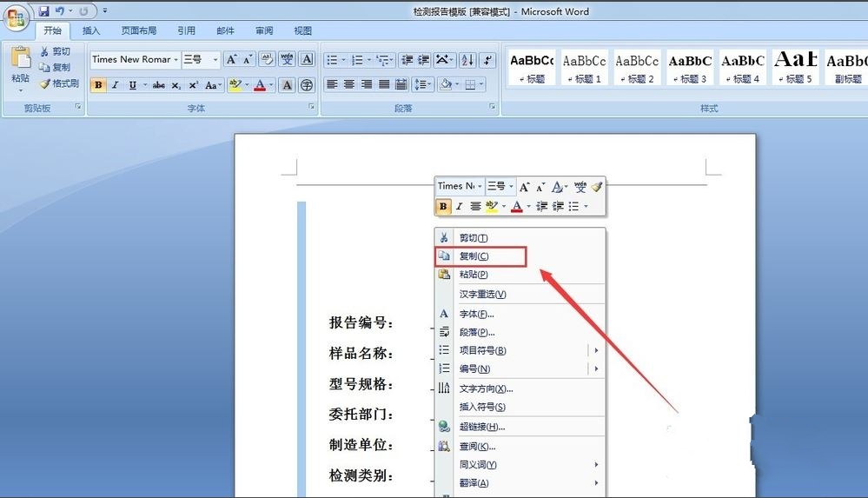This screenshot has height=498, width=868.
Task: Toggle ribbon Italic button
Action: [x=116, y=85]
